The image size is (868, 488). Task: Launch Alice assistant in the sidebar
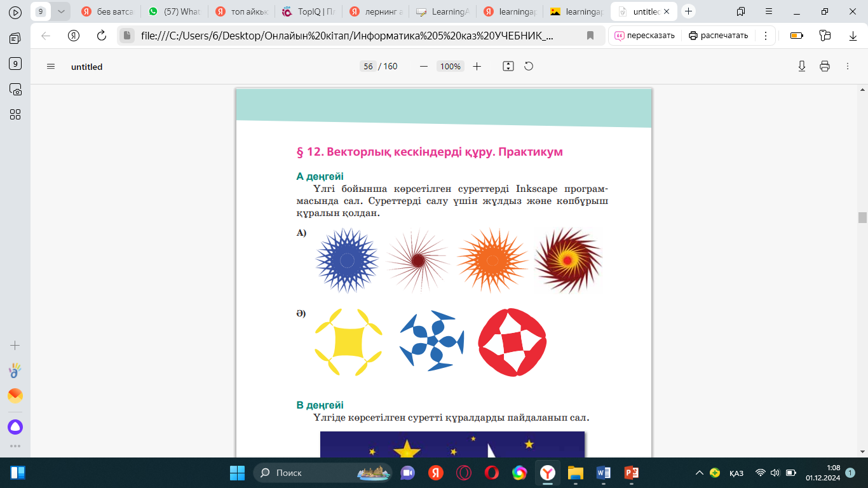tap(15, 426)
